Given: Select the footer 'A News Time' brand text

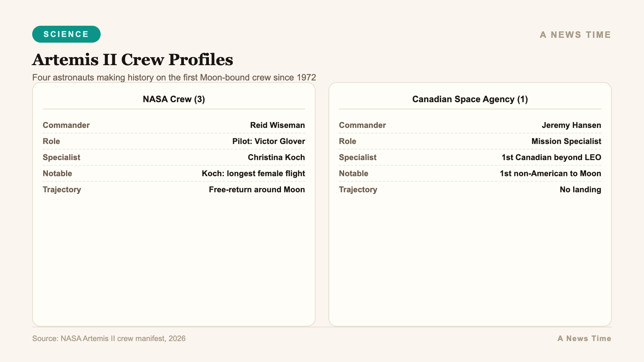Looking at the screenshot, I should tap(584, 338).
